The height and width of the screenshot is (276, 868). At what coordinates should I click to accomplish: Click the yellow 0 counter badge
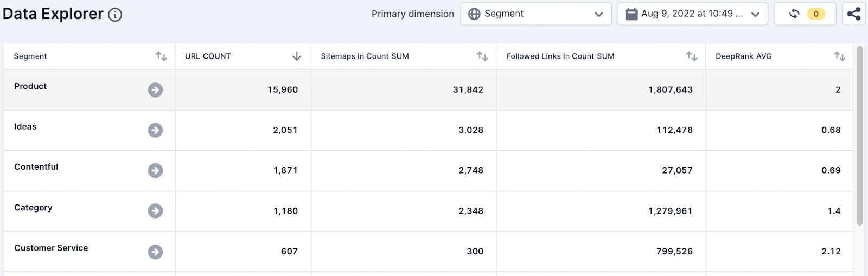click(816, 14)
